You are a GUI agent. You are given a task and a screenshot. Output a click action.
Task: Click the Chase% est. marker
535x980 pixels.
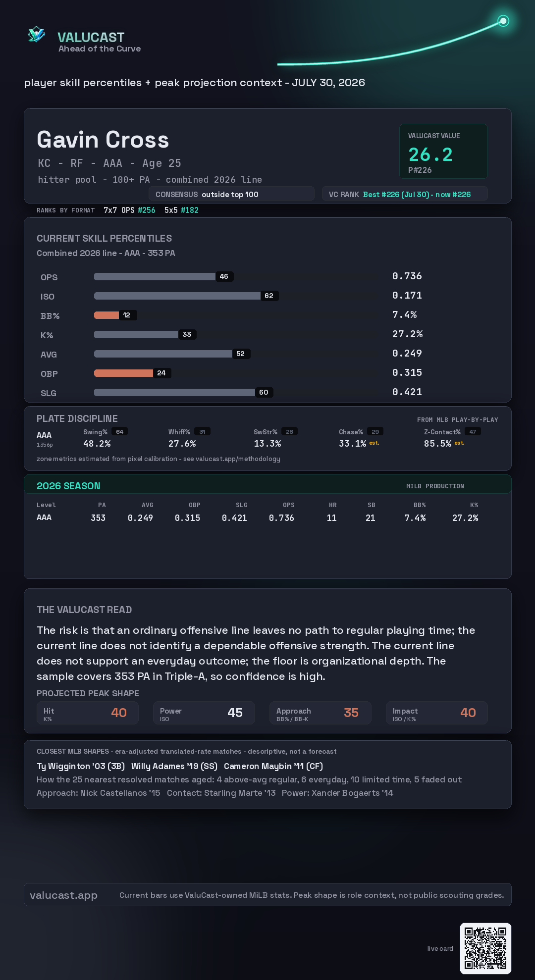[x=374, y=443]
